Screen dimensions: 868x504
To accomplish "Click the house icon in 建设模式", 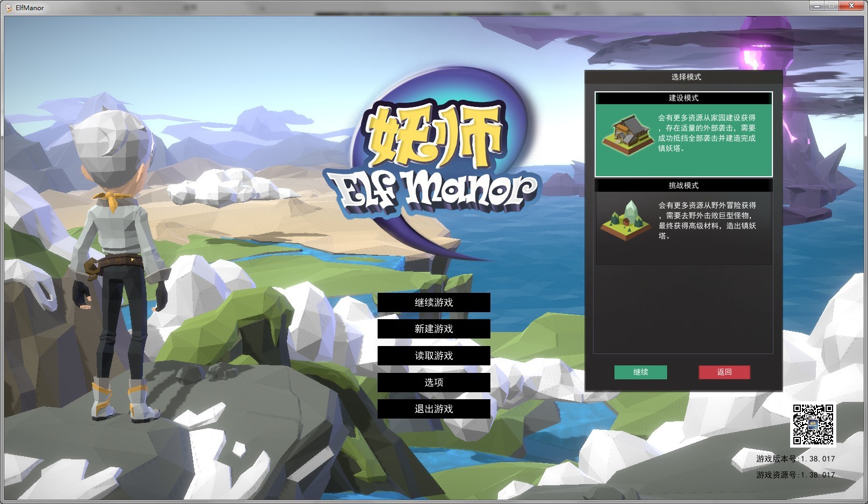I will tap(628, 134).
